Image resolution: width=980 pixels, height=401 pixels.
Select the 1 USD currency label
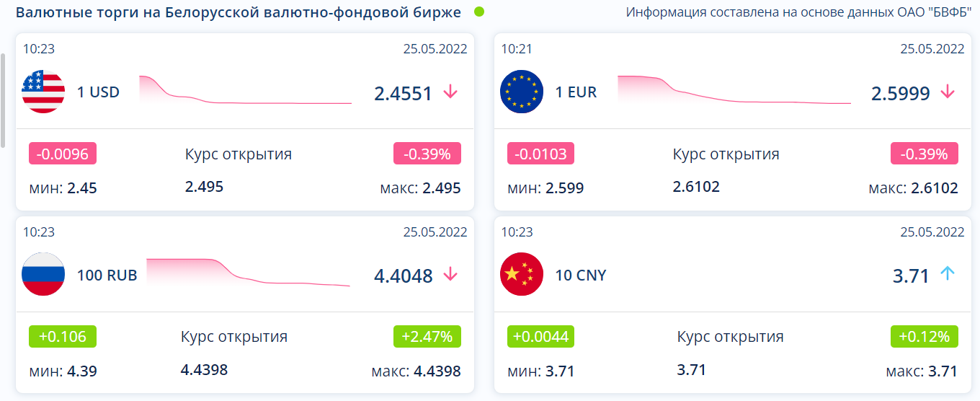tap(98, 92)
